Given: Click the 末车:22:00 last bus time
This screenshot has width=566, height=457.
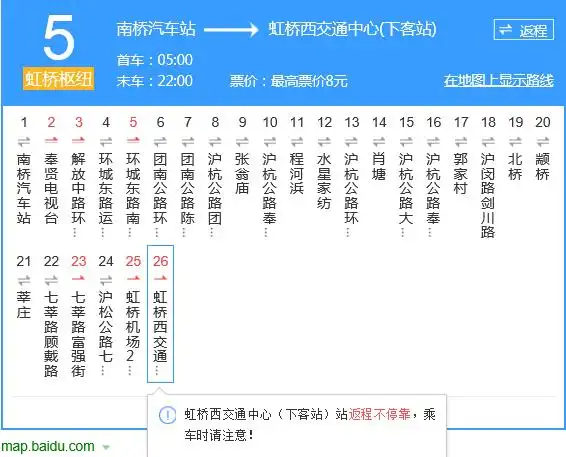Looking at the screenshot, I should pyautogui.click(x=154, y=81).
